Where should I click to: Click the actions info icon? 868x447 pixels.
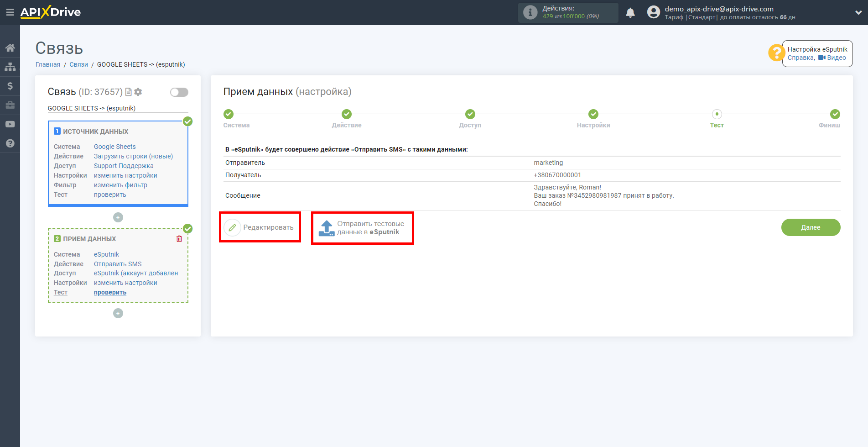coord(530,12)
